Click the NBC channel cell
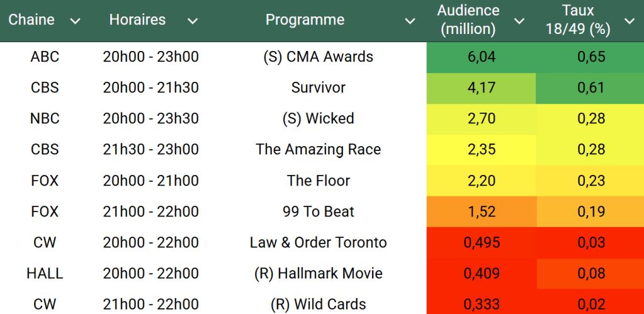Screen dimensions: 644x314 point(45,118)
